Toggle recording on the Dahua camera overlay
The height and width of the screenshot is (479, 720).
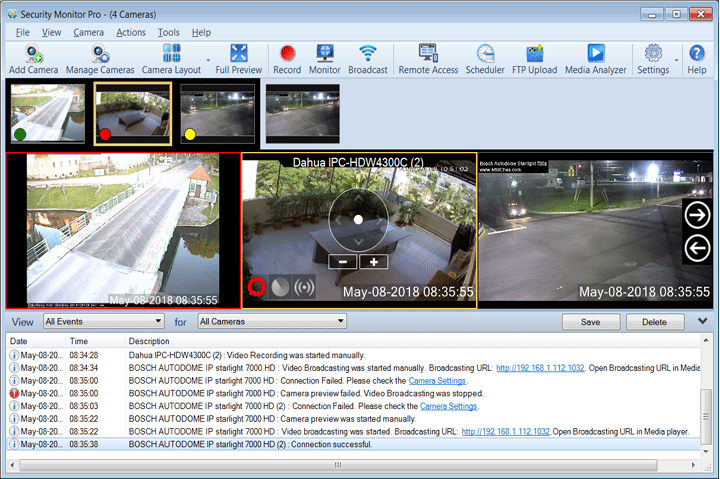[256, 287]
